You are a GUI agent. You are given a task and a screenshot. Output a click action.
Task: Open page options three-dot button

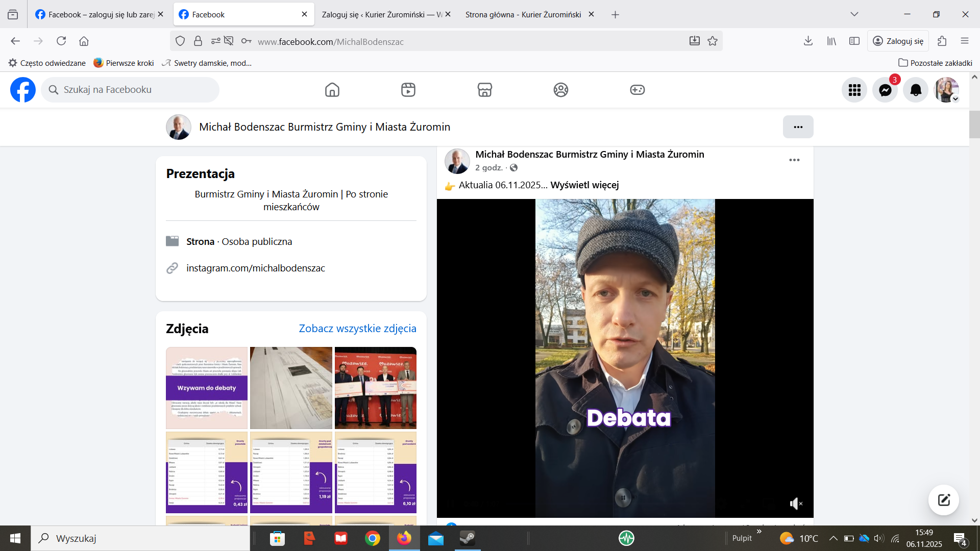click(798, 127)
